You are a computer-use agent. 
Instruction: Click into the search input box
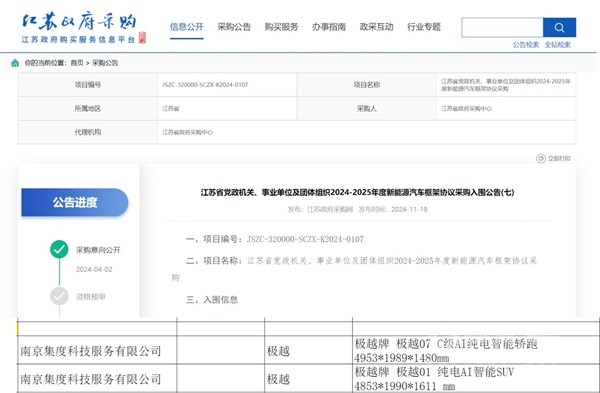coord(502,28)
